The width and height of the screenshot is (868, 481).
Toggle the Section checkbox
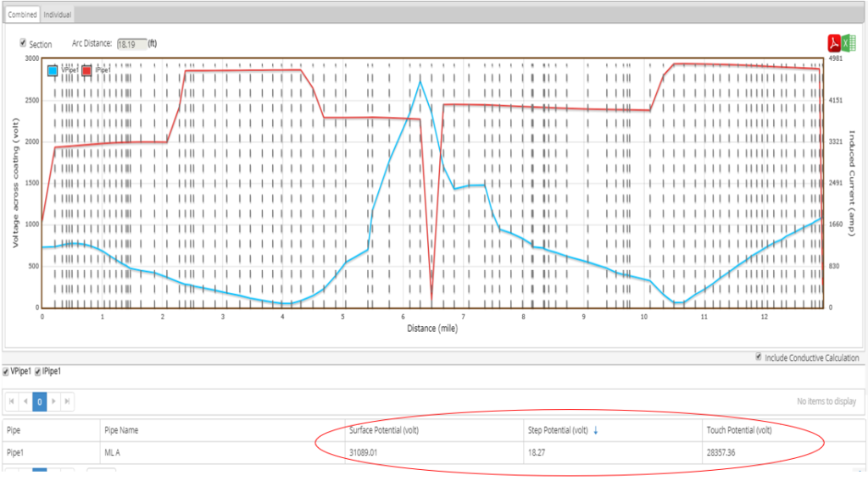click(23, 43)
